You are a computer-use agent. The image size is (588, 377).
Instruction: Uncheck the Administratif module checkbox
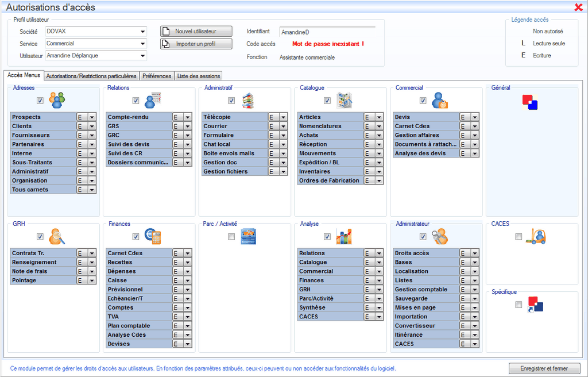(x=231, y=101)
